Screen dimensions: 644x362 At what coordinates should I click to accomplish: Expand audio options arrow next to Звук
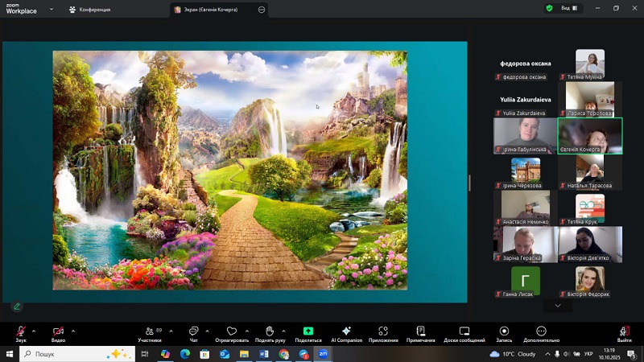tap(36, 330)
